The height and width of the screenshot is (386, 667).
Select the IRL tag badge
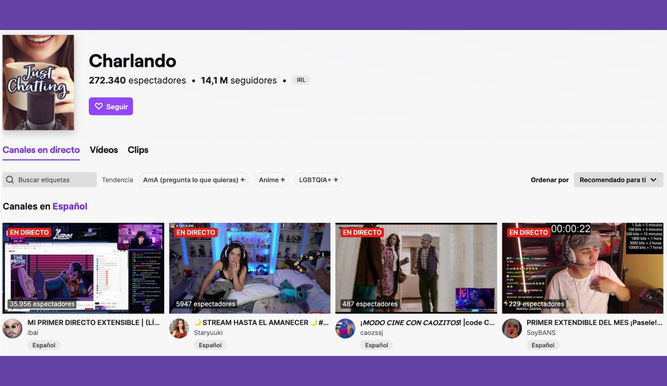click(301, 80)
